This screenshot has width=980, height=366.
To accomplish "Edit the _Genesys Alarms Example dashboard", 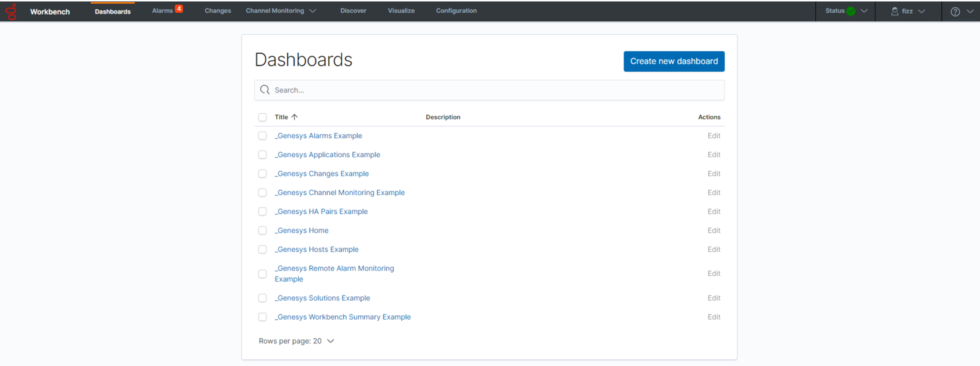I will 714,136.
